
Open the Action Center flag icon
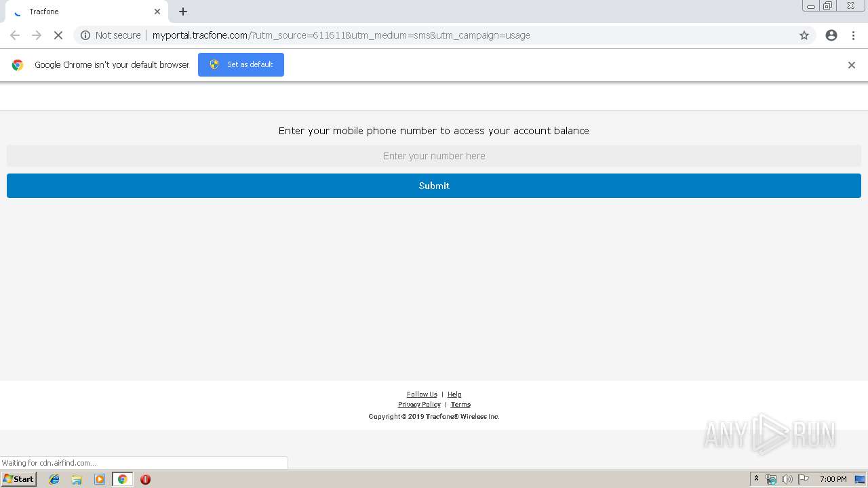click(x=804, y=479)
